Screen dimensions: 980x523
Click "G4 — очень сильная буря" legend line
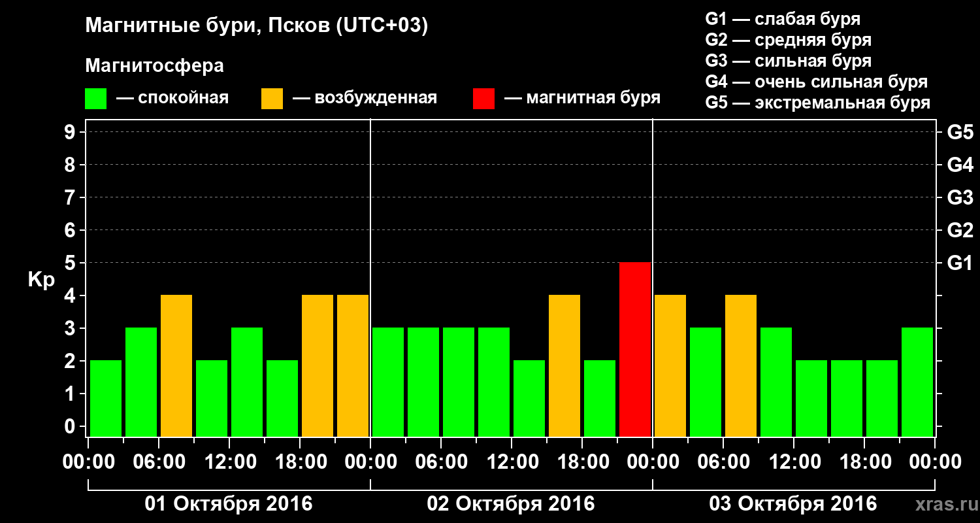tap(816, 82)
